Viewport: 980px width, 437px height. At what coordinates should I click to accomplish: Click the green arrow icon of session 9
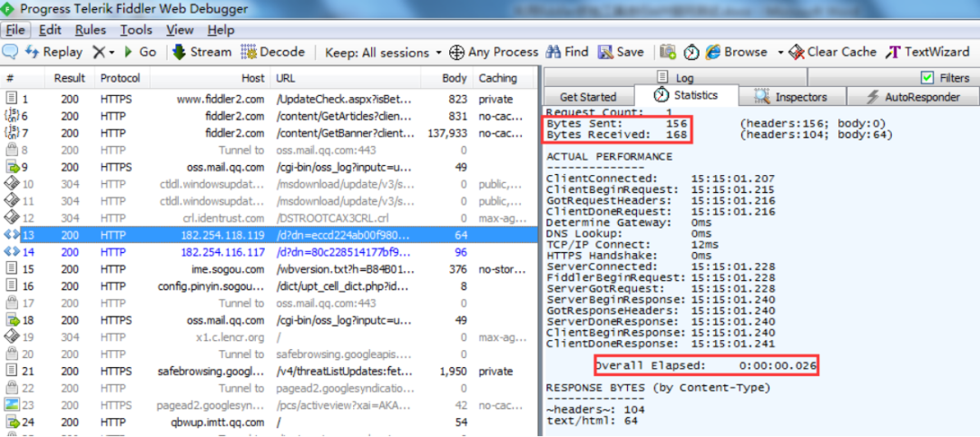pyautogui.click(x=12, y=167)
